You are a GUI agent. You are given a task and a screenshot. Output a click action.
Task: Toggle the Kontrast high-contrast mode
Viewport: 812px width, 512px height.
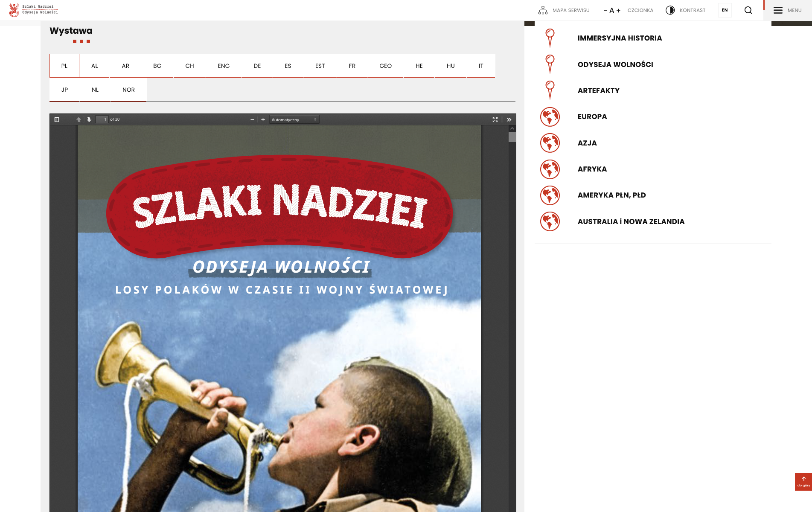tap(685, 10)
